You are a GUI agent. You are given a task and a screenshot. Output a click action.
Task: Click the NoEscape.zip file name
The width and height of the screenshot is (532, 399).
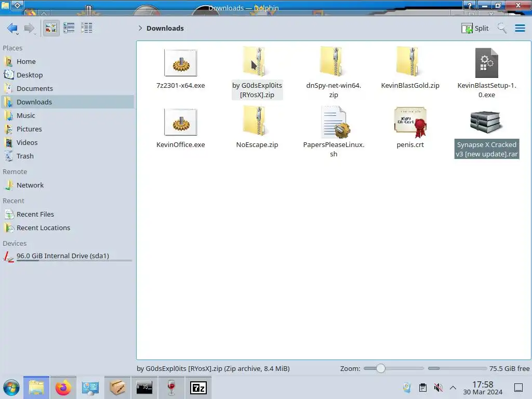[x=257, y=145]
